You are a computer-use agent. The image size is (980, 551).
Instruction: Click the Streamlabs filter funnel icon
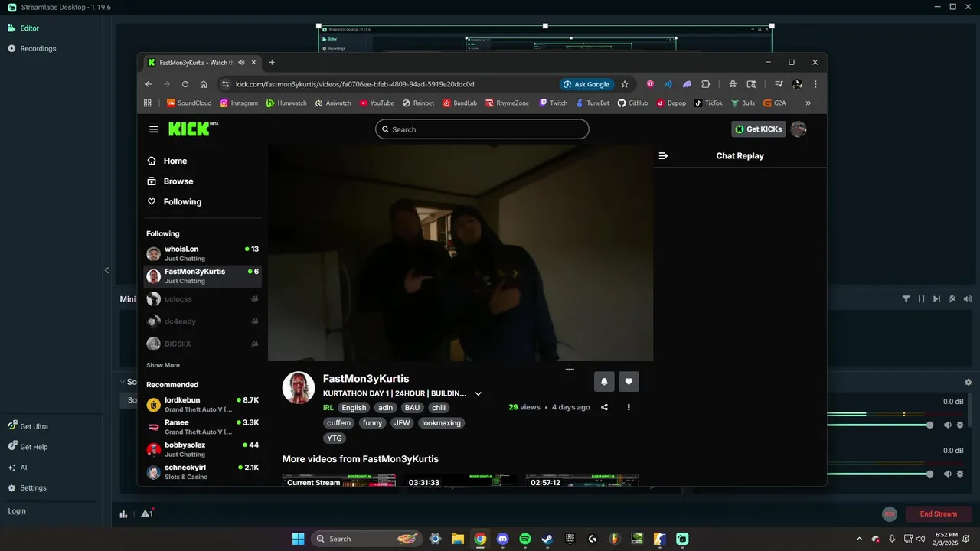(x=906, y=299)
